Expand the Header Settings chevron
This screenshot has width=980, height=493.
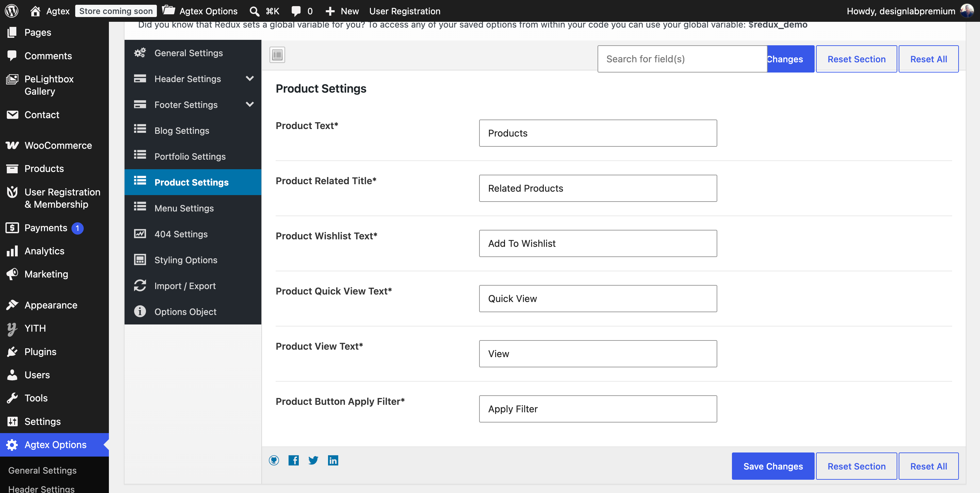click(249, 78)
